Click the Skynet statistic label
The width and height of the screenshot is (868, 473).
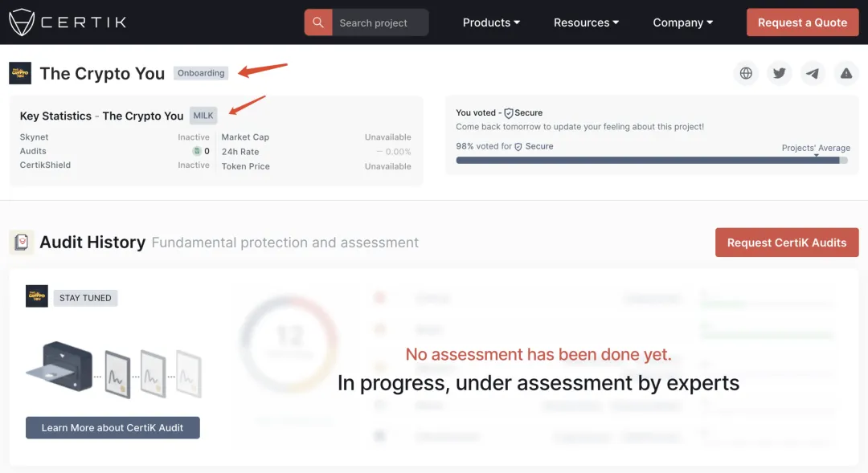tap(34, 137)
